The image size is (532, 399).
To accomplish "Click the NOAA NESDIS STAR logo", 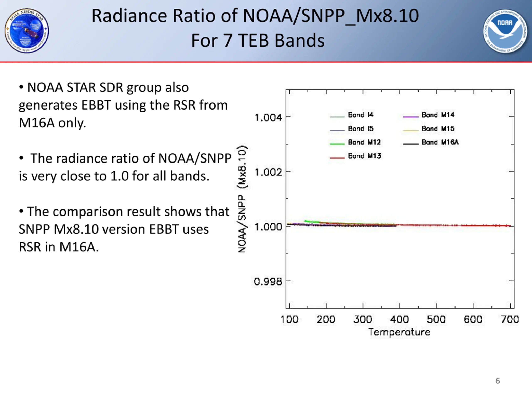I will (27, 31).
